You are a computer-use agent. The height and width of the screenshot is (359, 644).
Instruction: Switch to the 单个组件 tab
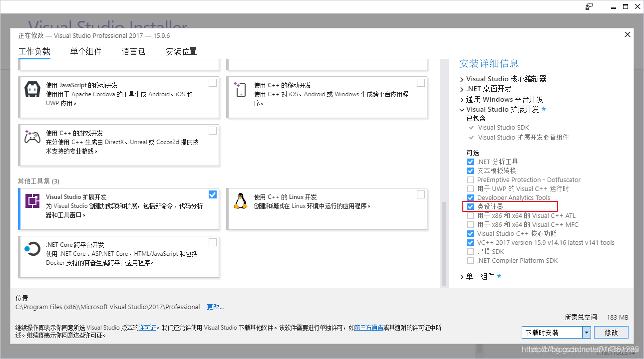tap(86, 51)
